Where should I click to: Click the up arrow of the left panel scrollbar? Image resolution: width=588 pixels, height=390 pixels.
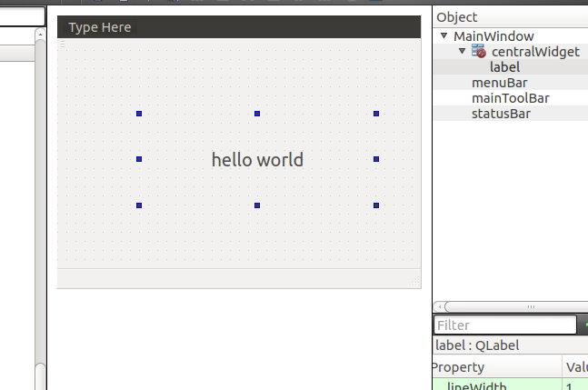pyautogui.click(x=39, y=35)
